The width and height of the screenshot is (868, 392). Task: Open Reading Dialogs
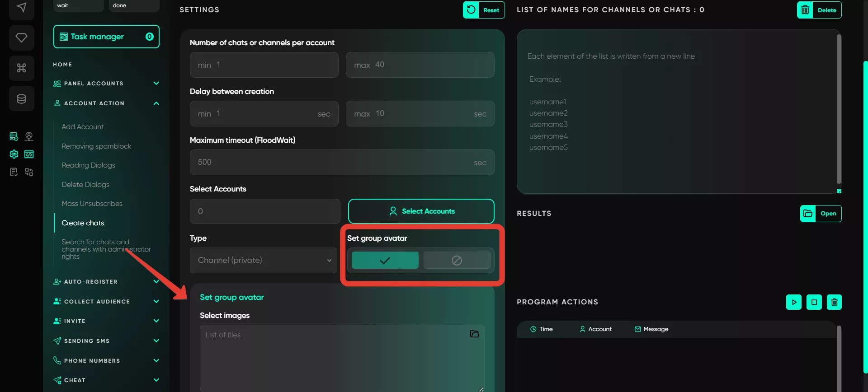click(88, 165)
